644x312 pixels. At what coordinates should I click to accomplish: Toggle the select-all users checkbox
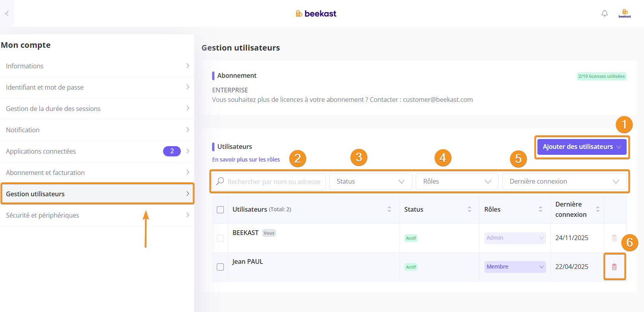tap(220, 210)
